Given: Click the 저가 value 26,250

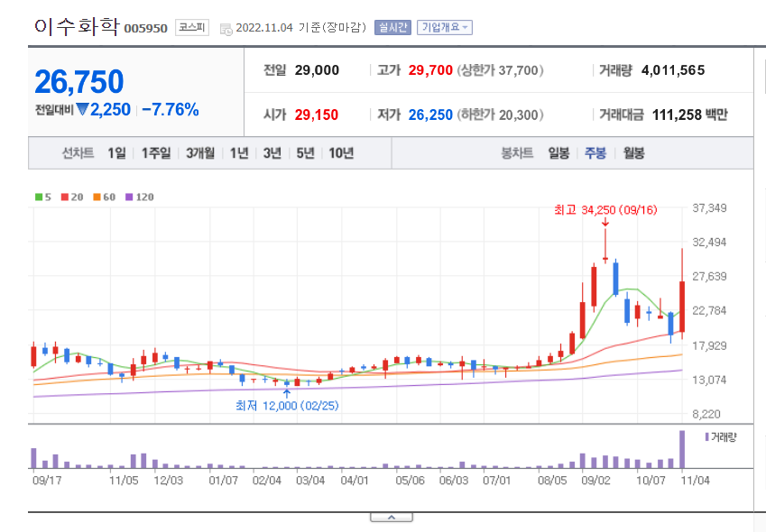Looking at the screenshot, I should pos(430,115).
